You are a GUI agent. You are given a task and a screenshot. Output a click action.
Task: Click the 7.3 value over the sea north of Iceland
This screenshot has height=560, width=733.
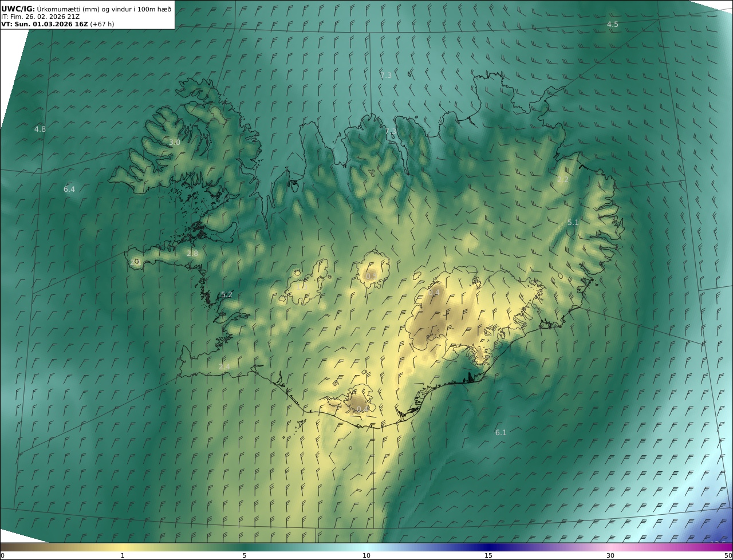(x=386, y=75)
